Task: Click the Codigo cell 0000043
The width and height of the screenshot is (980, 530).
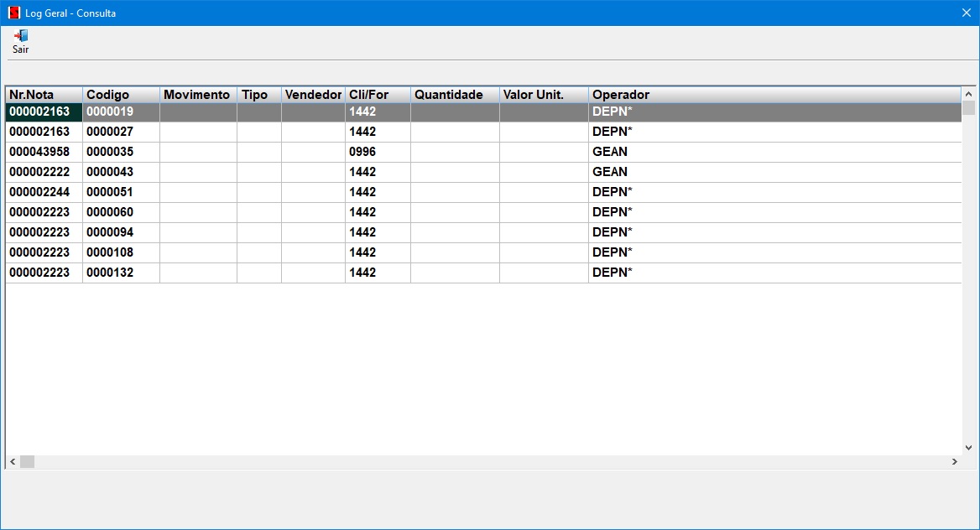Action: pos(122,172)
